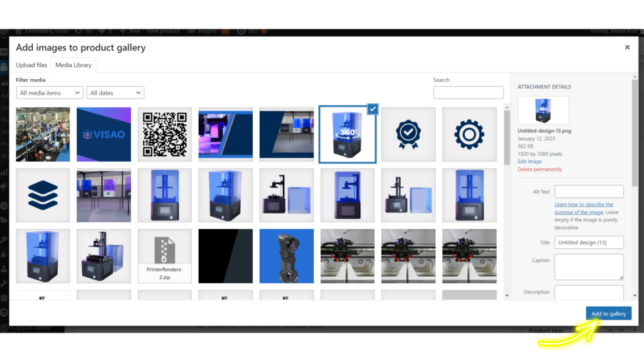Open the All dates filter dropdown
This screenshot has width=644, height=362.
[116, 93]
